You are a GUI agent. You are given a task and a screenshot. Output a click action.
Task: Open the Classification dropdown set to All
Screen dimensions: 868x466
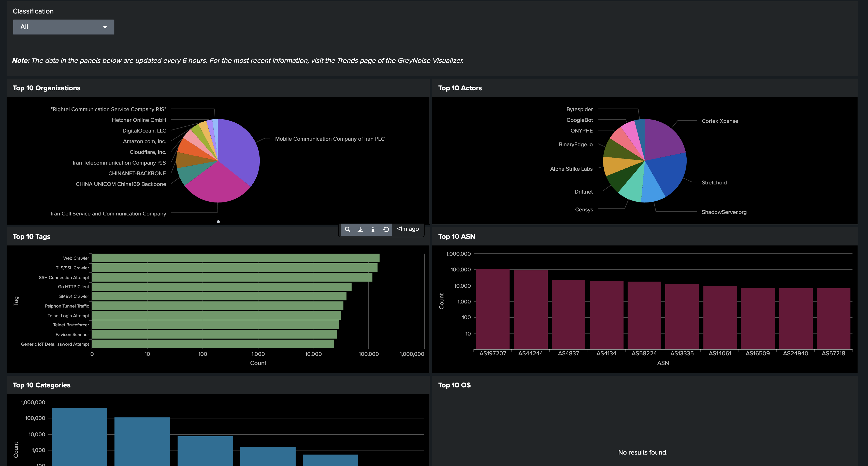click(63, 27)
